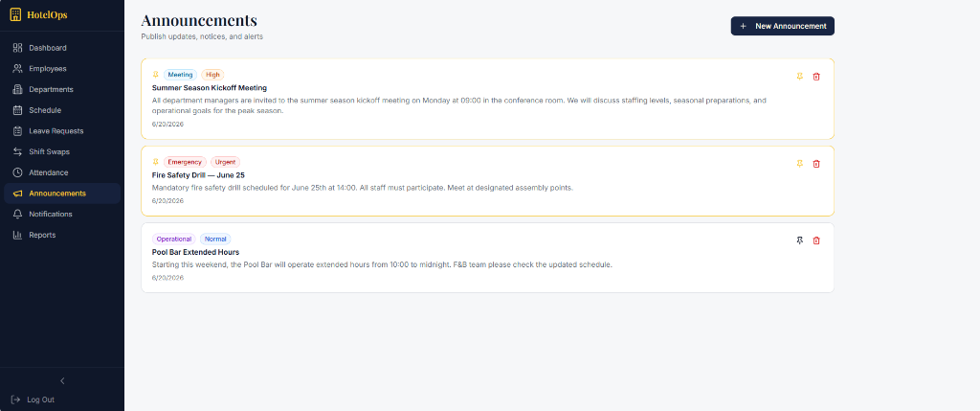Open the Pool Bar Extended Hours card title
This screenshot has width=980, height=411.
click(x=195, y=252)
